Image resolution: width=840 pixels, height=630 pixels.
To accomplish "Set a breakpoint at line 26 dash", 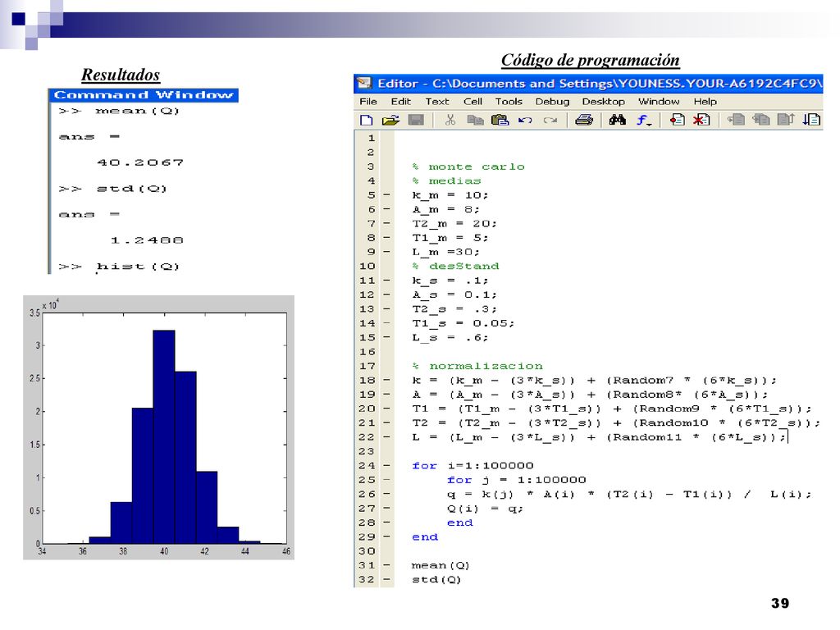I will 387,494.
